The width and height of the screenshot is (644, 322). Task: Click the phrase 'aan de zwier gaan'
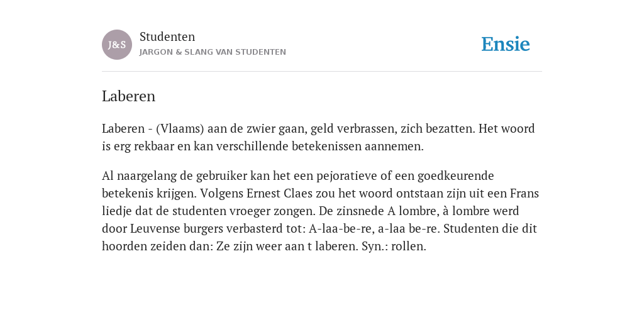[x=257, y=129]
